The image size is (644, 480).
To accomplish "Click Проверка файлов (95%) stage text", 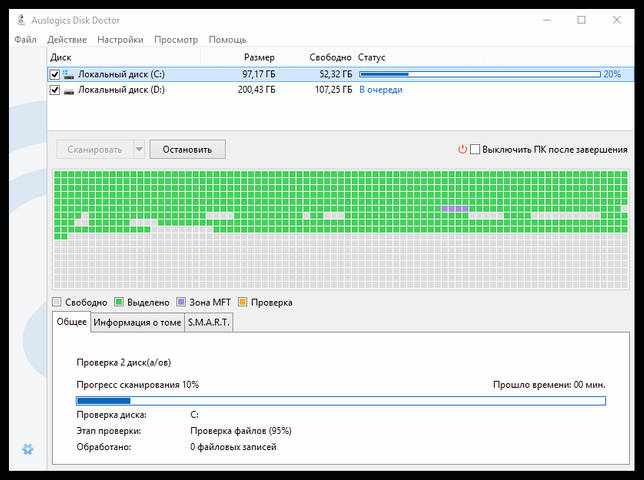I will point(241,431).
